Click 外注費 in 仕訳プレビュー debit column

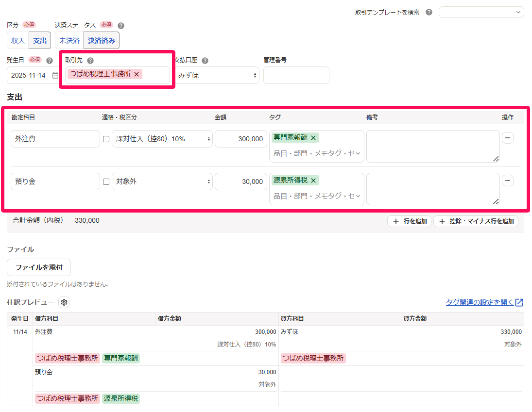click(x=44, y=332)
